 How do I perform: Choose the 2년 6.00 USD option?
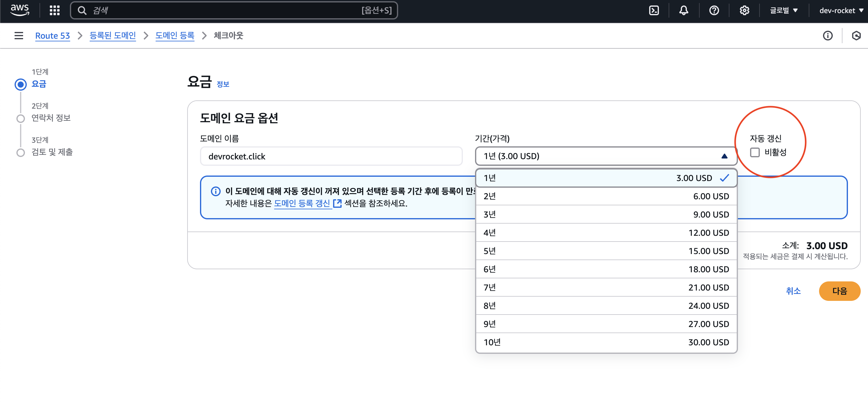(x=606, y=196)
